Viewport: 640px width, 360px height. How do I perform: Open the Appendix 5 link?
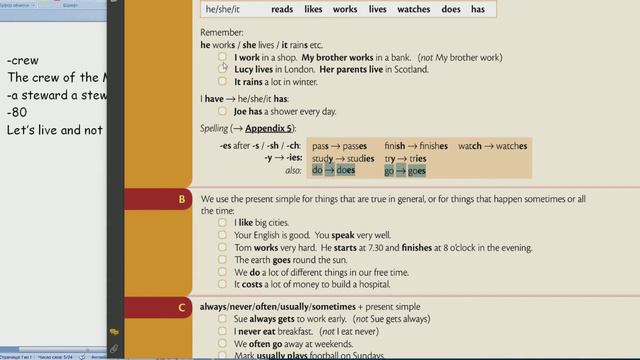[x=269, y=129]
